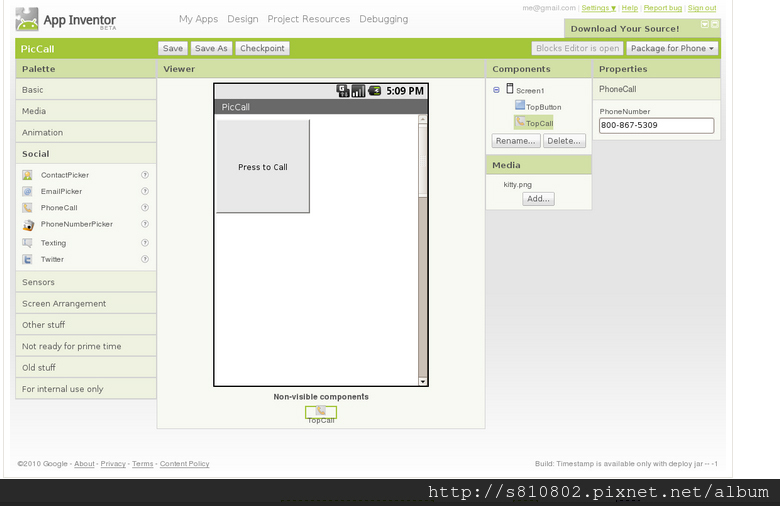The image size is (780, 506).
Task: Click the Screen1 phone icon in Components
Action: [509, 89]
